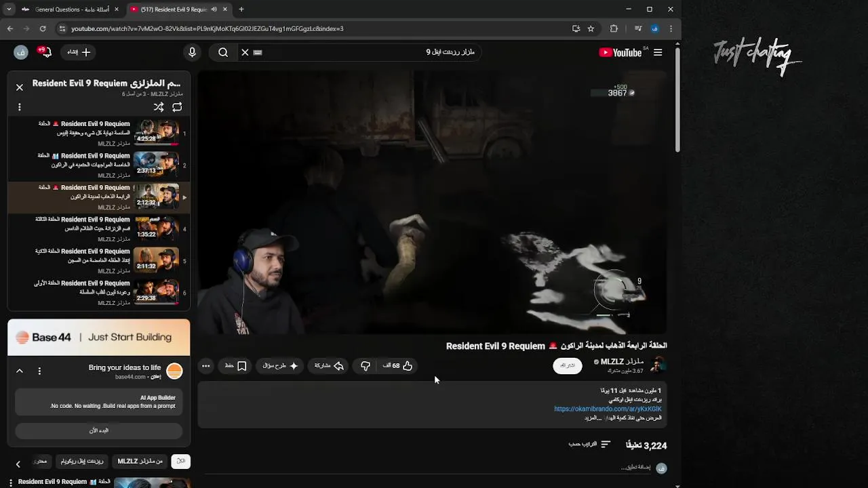Image resolution: width=868 pixels, height=488 pixels.
Task: Collapse the Base44 ad with chevron
Action: tap(20, 371)
